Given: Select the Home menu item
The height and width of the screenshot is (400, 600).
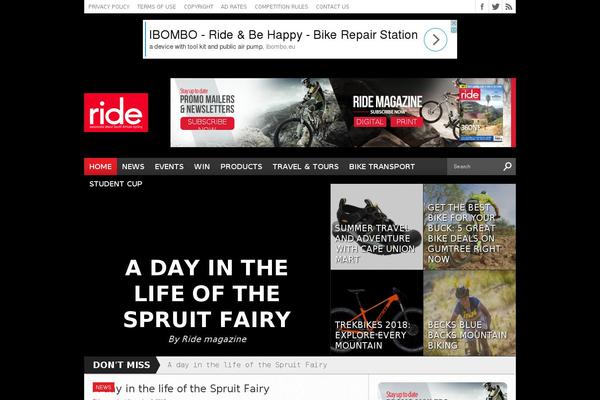Looking at the screenshot, I should [x=100, y=167].
